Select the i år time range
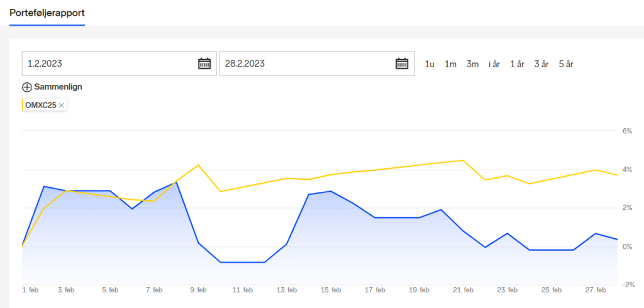This screenshot has width=644, height=308. [x=494, y=65]
